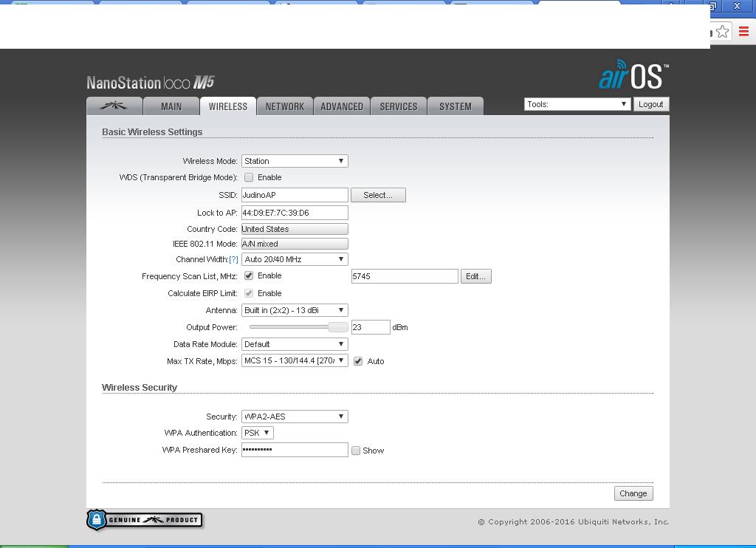756x548 pixels.
Task: Bookmark this page with the star icon
Action: 722,32
